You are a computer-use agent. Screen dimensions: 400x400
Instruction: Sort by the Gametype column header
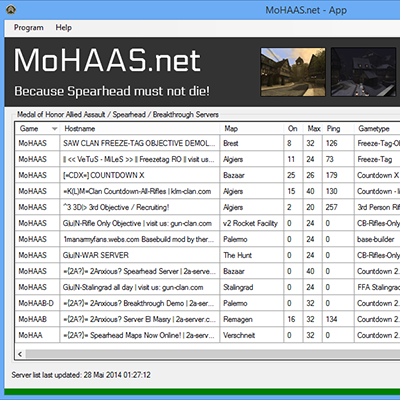click(377, 129)
